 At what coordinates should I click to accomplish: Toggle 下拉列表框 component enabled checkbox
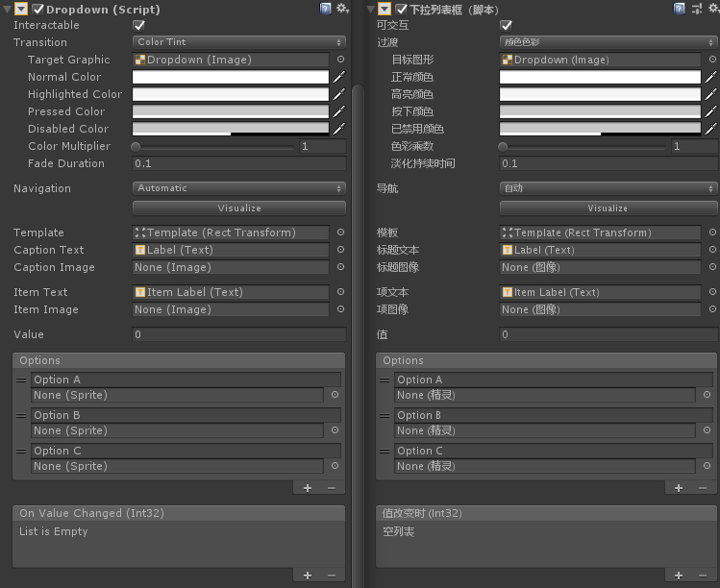(401, 9)
